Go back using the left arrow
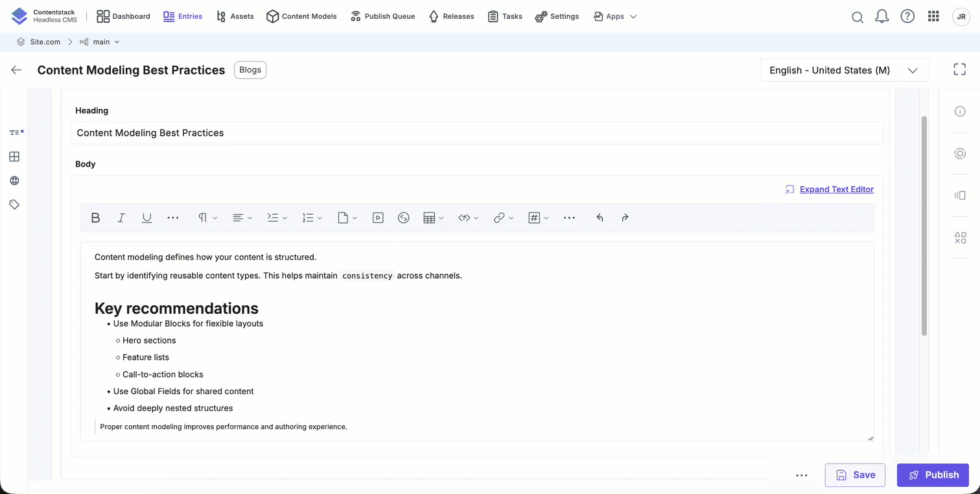 [16, 70]
